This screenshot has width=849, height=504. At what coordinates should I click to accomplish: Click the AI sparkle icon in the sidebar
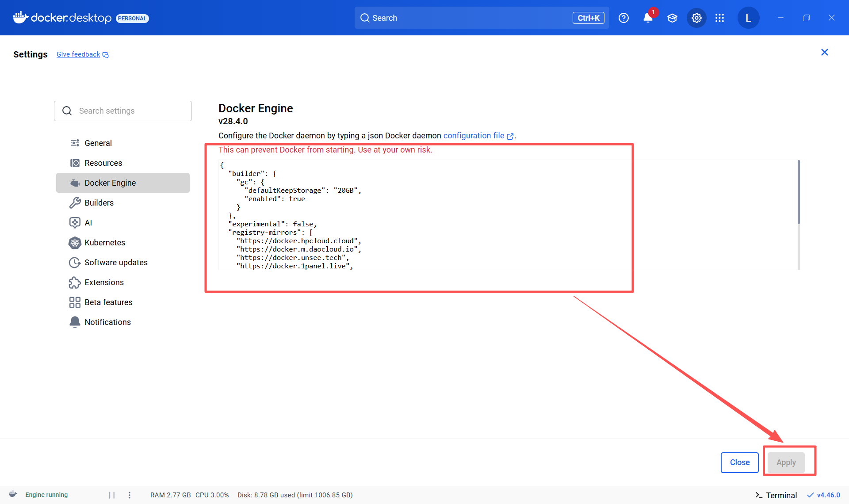click(x=75, y=222)
